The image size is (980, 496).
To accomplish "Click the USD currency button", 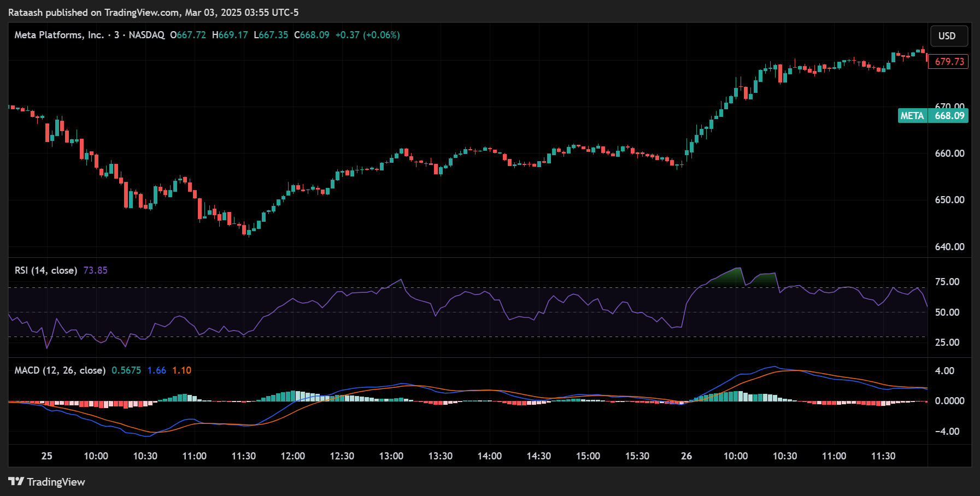I will [948, 36].
